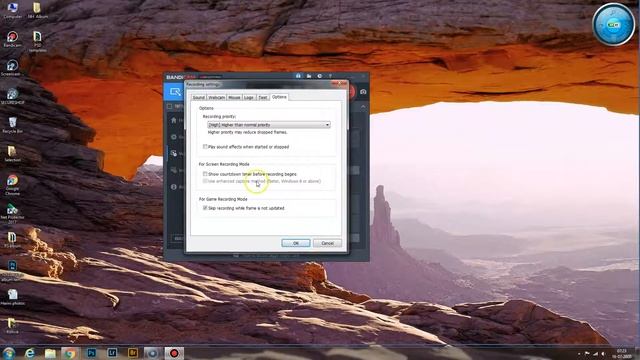Click the Bandicam screenshot camera icon
The image size is (640, 360).
[x=363, y=92]
